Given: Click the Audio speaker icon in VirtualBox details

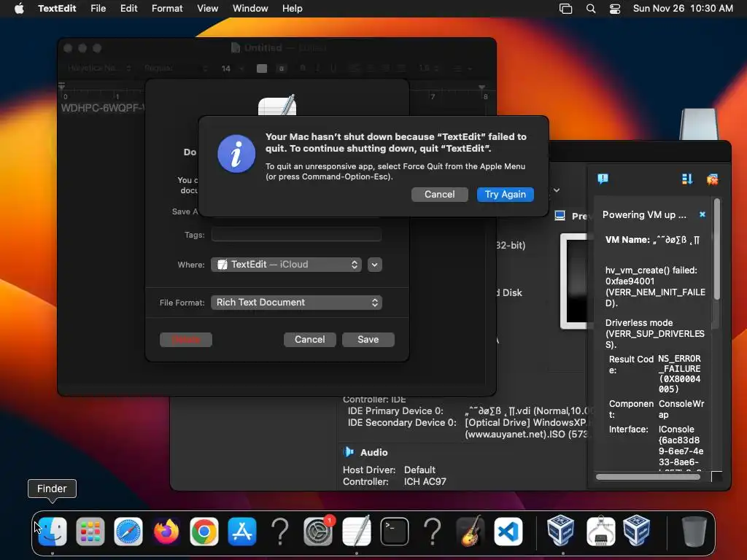Looking at the screenshot, I should click(x=349, y=451).
